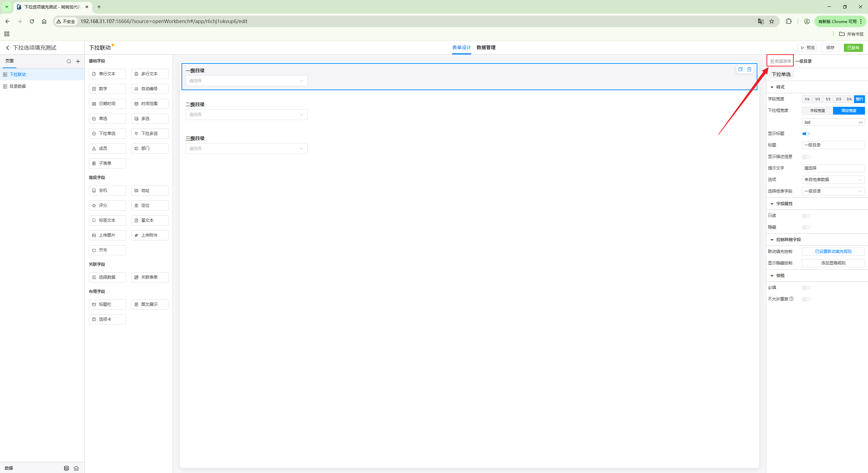
Task: Click the search icon in 页面 panel
Action: pos(69,61)
